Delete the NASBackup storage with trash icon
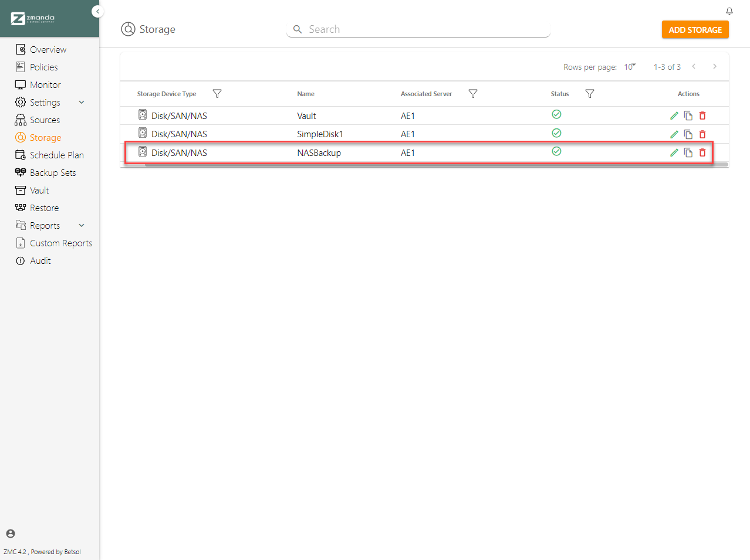 [x=702, y=152]
